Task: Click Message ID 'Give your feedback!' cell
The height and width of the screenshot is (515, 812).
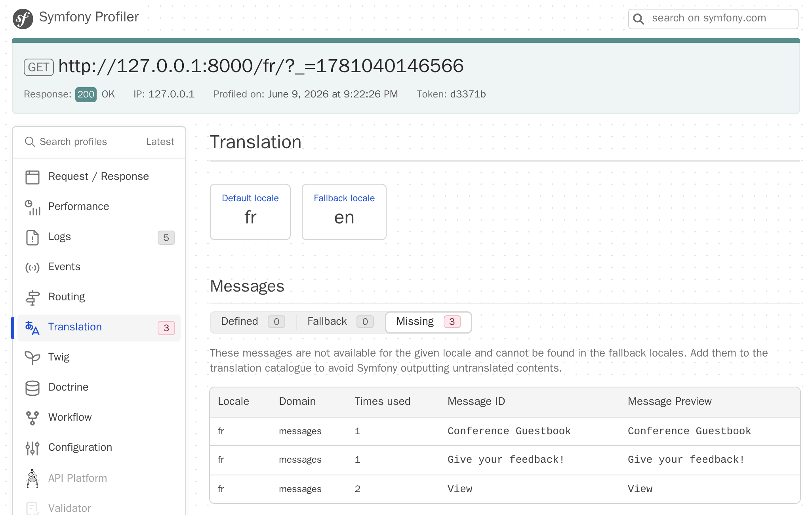Action: click(506, 460)
